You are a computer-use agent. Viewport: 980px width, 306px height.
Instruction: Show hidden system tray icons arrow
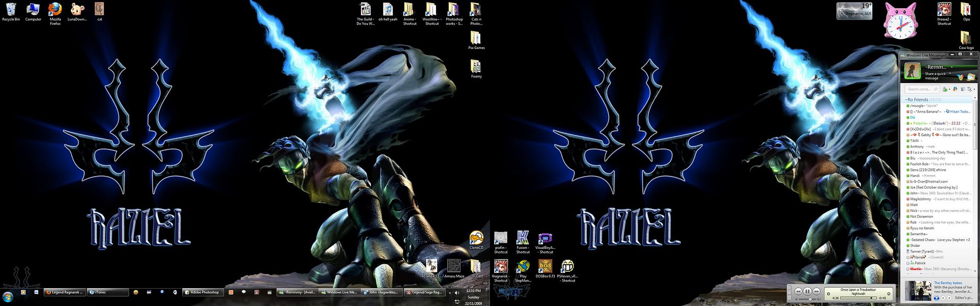(450, 293)
